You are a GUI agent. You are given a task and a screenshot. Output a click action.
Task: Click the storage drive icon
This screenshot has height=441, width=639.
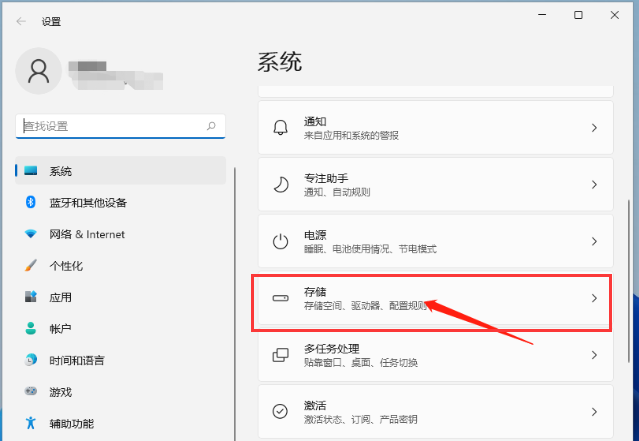(x=281, y=298)
